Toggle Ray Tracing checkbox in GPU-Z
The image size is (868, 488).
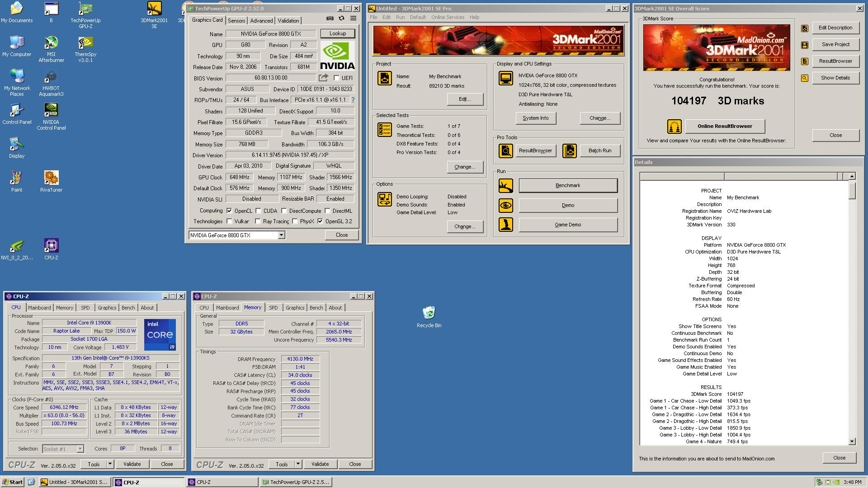click(258, 221)
